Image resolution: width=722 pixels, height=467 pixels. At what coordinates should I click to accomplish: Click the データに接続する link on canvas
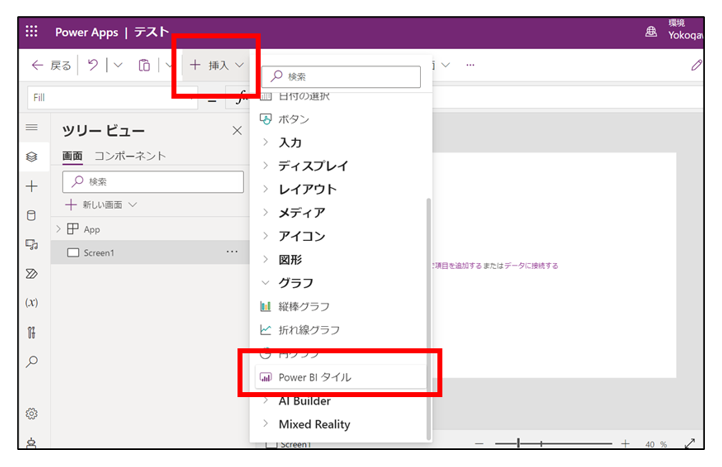click(531, 266)
